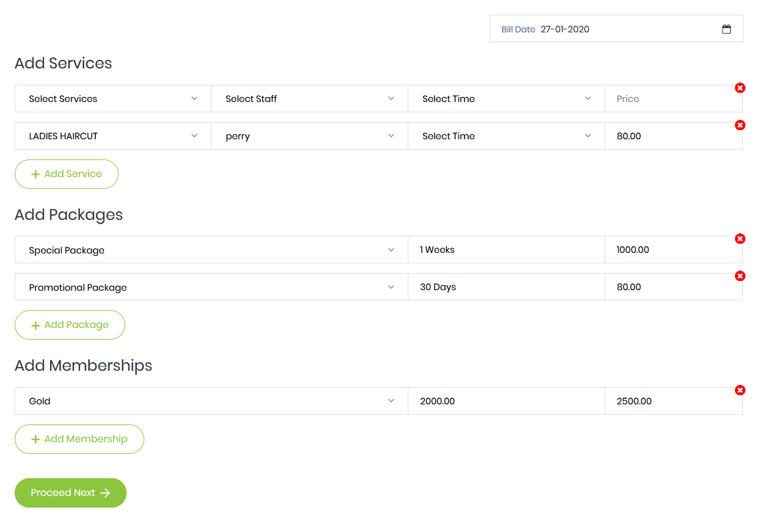Open the Bill Date calendar icon
This screenshot has height=532, width=758.
tap(726, 29)
